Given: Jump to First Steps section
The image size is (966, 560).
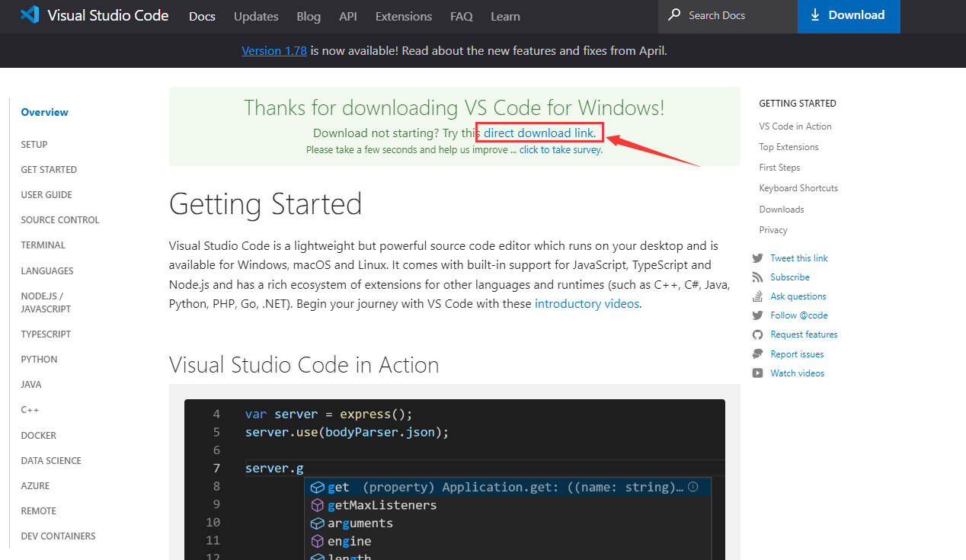Looking at the screenshot, I should click(780, 168).
